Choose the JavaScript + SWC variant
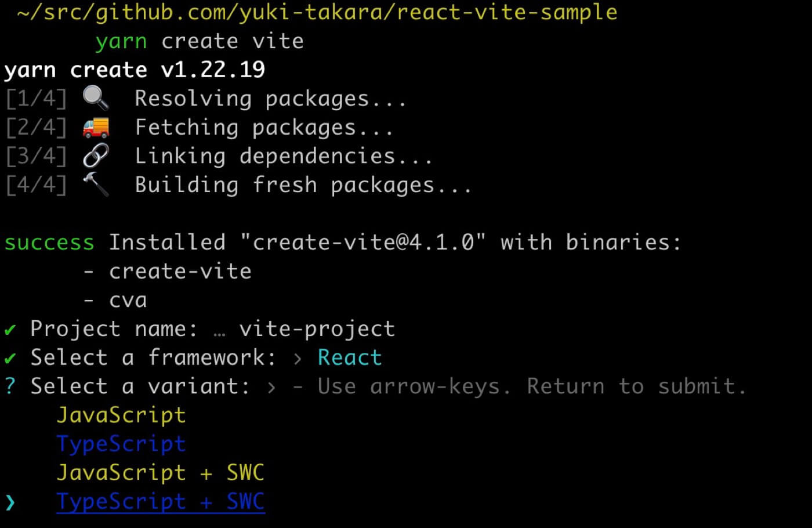This screenshot has height=528, width=812. [160, 473]
